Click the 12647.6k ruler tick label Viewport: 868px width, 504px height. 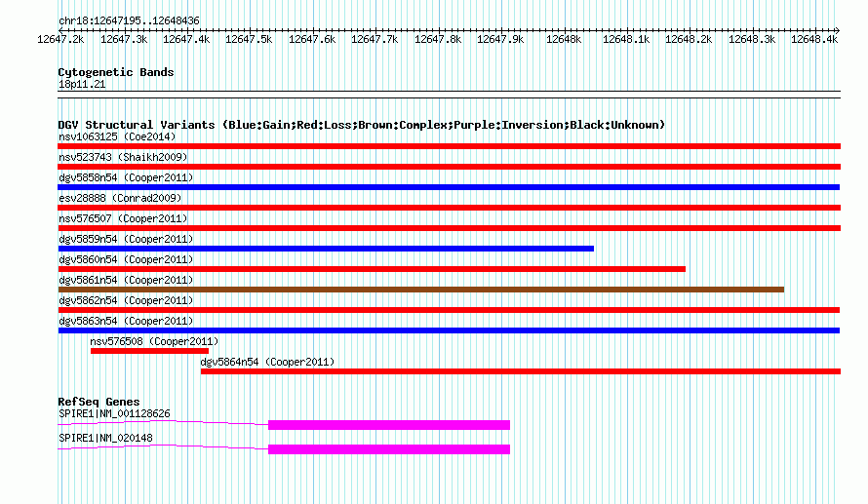(312, 39)
